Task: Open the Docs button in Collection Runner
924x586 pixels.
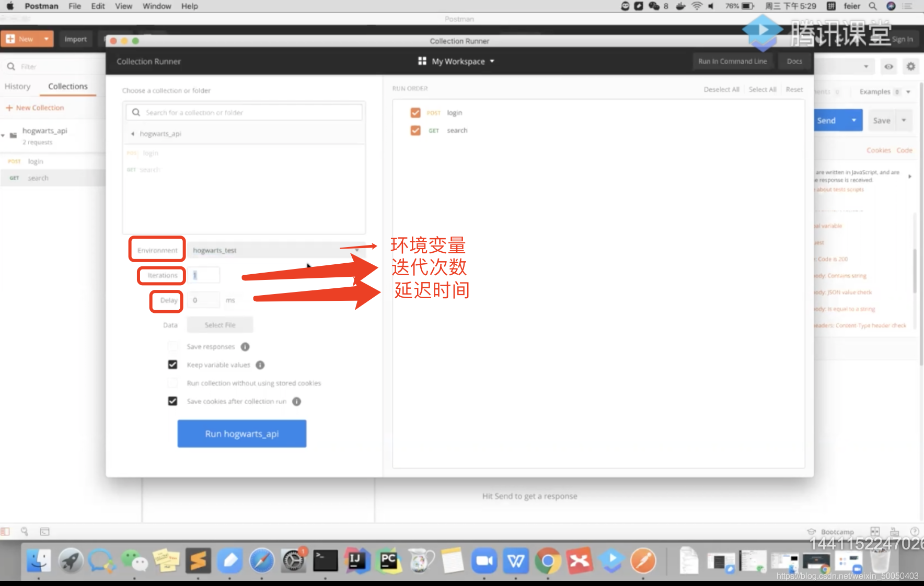Action: (x=794, y=61)
